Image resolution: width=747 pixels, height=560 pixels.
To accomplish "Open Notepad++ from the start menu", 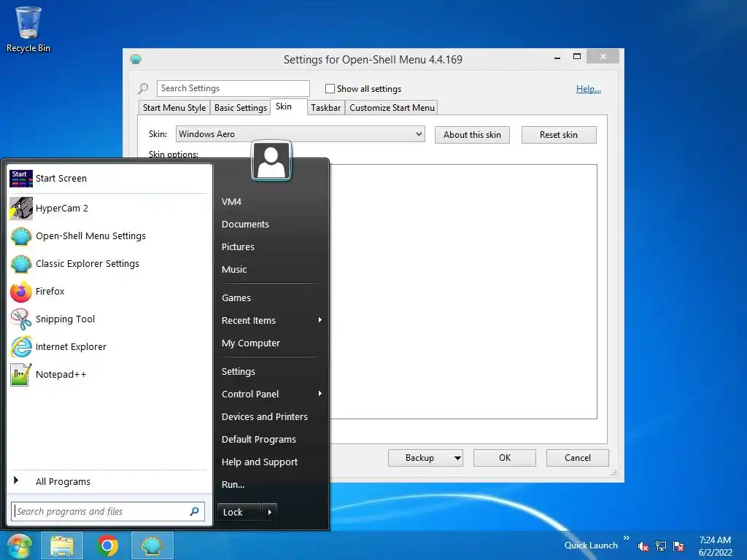I will tap(47, 374).
